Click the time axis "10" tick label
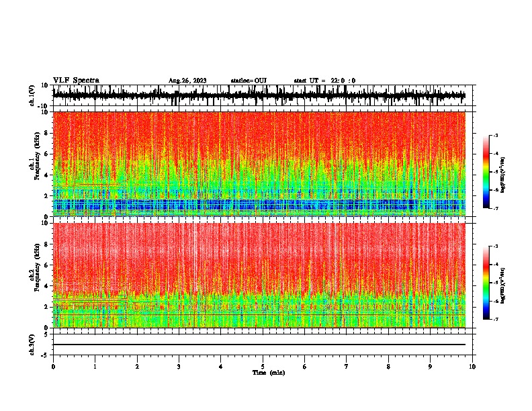This screenshot has width=532, height=411. click(472, 367)
